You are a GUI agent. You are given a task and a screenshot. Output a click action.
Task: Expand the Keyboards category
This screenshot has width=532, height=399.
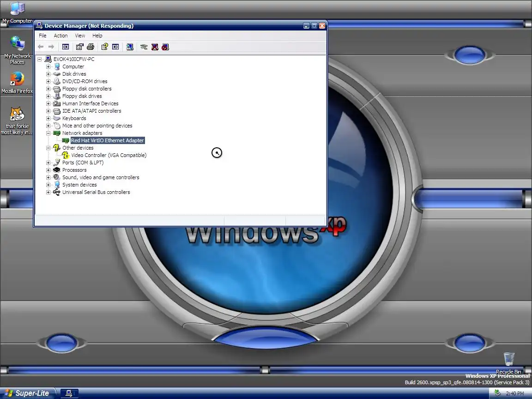48,118
